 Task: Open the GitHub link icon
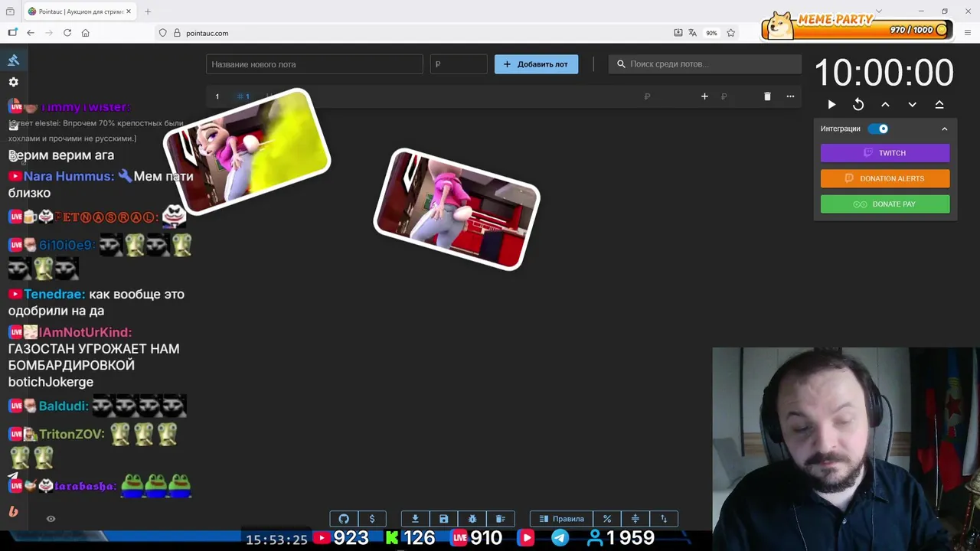pos(344,519)
